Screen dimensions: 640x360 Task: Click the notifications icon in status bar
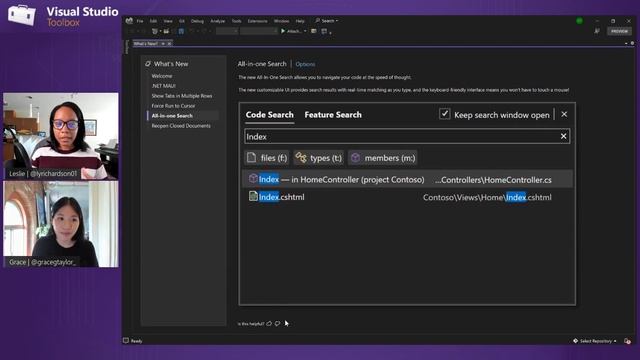coord(627,341)
